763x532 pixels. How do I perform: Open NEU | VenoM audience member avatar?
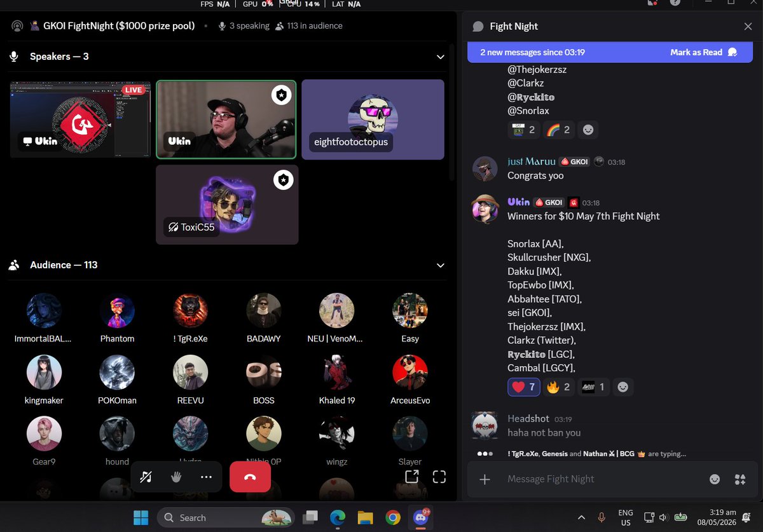coord(336,311)
